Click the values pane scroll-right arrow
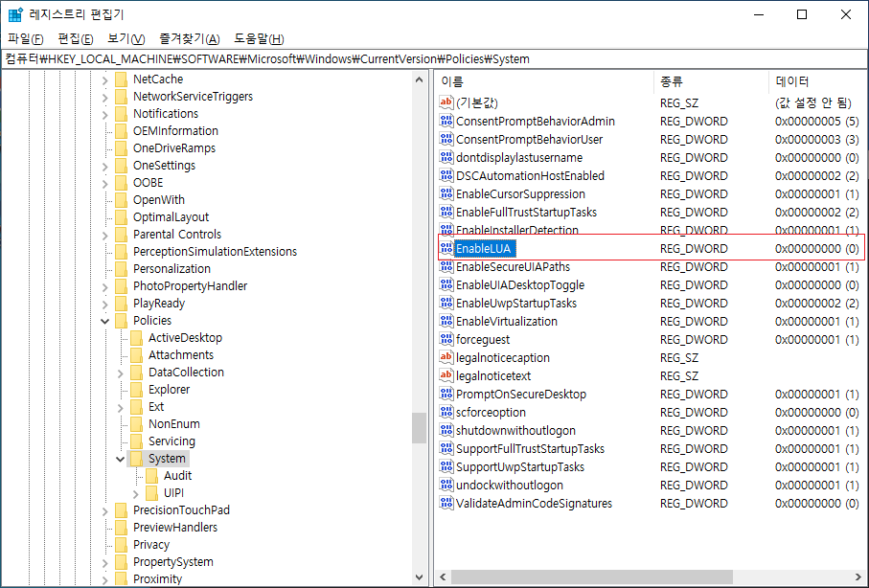The height and width of the screenshot is (588, 869). (858, 577)
